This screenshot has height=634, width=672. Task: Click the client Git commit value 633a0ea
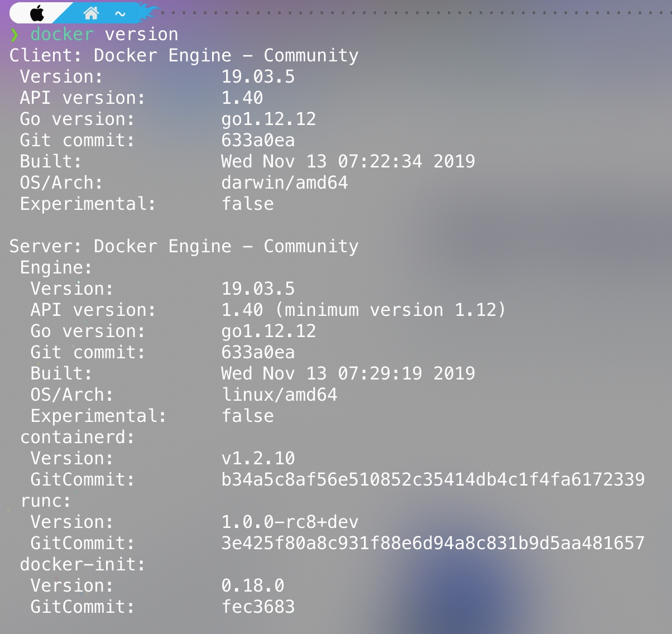click(258, 141)
